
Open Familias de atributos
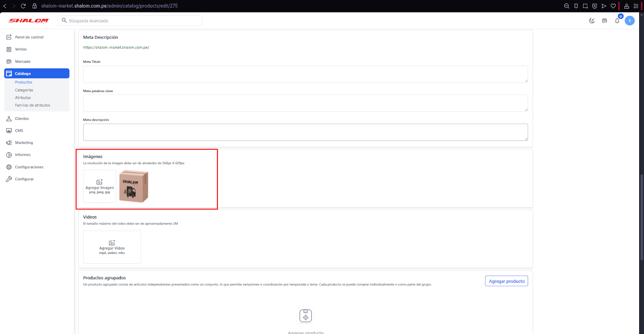point(33,105)
